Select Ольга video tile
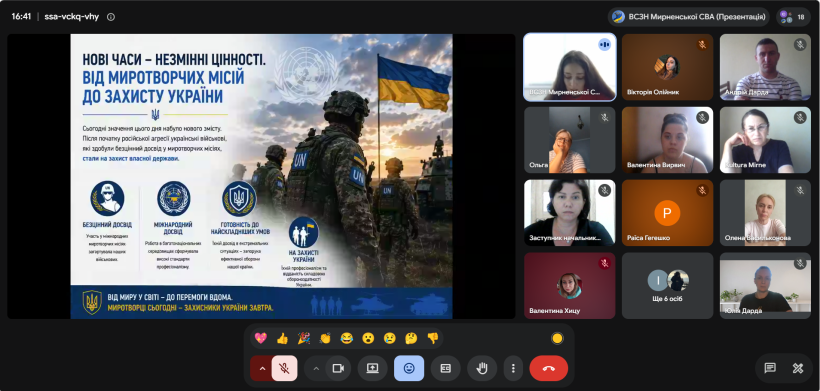 click(x=570, y=140)
